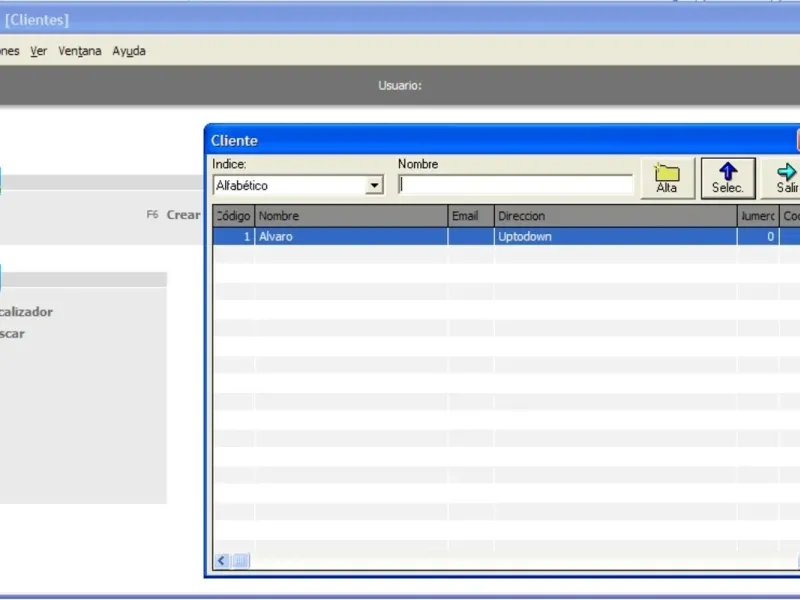Click the Usuario label in gray bar

(x=400, y=85)
